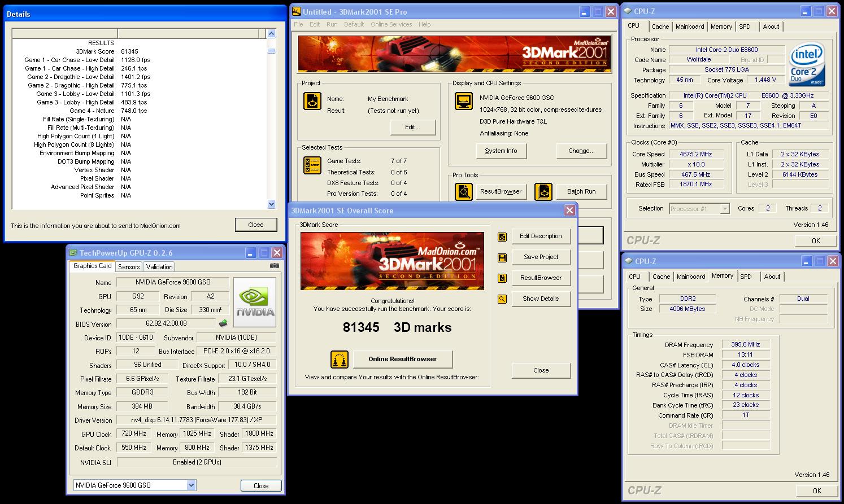Click the Batch Run documents icon

click(543, 192)
